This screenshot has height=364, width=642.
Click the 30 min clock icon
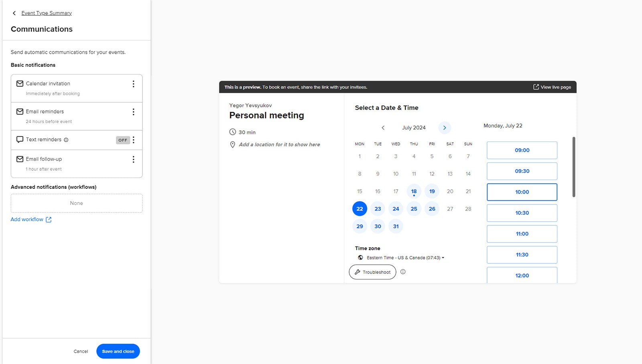coord(233,132)
